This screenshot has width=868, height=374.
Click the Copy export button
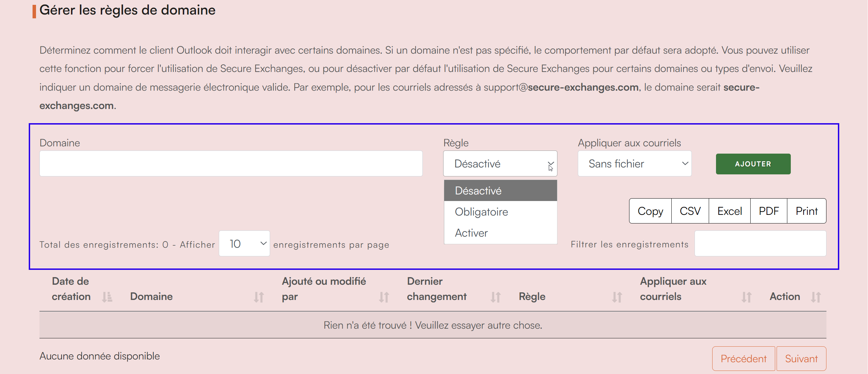650,211
